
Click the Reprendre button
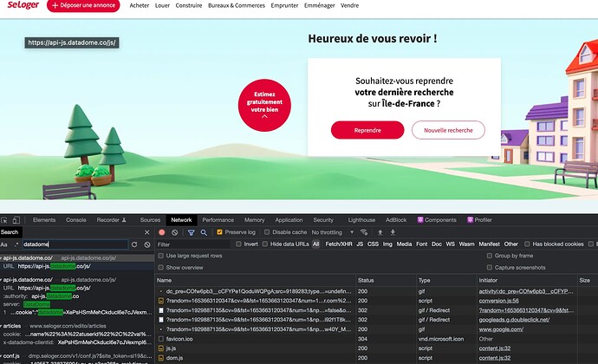tap(367, 130)
